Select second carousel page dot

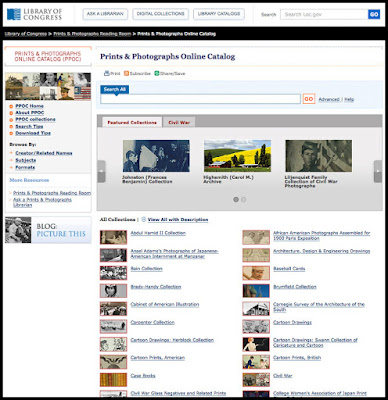pyautogui.click(x=243, y=199)
